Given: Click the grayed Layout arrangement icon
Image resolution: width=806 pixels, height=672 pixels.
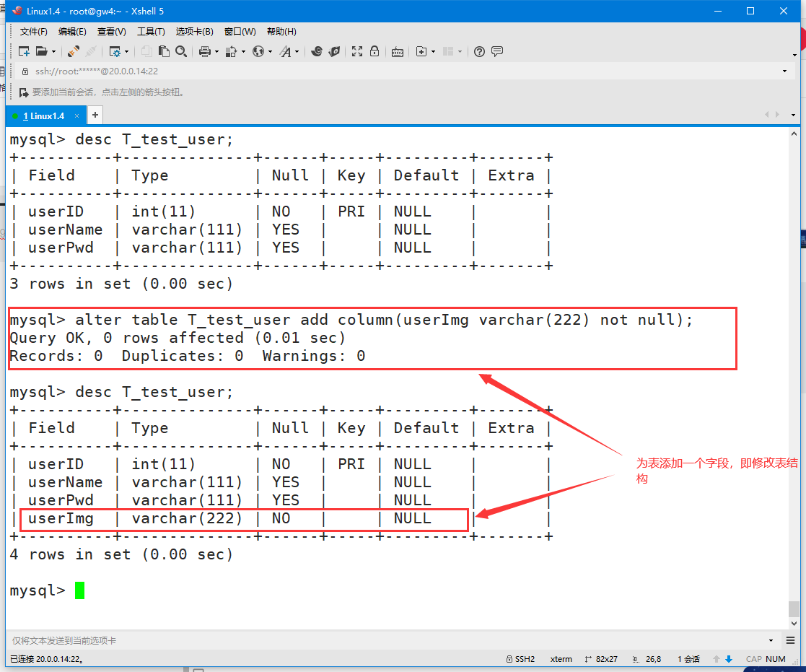Looking at the screenshot, I should click(x=448, y=51).
